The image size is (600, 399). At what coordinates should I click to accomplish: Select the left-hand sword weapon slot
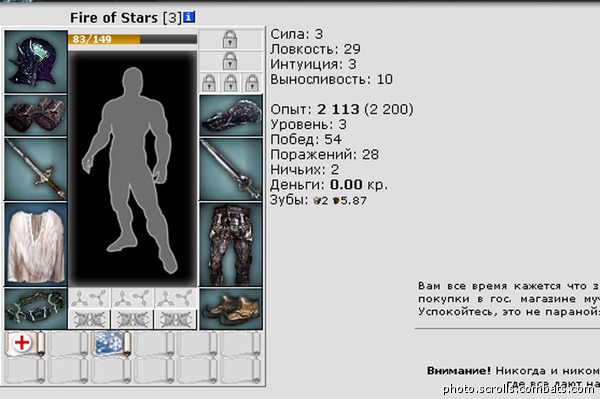(36, 169)
